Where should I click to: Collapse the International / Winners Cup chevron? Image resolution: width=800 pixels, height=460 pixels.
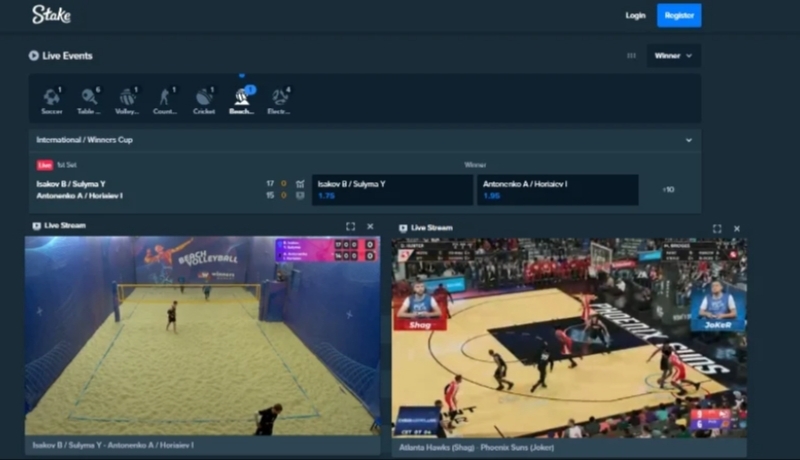tap(689, 140)
